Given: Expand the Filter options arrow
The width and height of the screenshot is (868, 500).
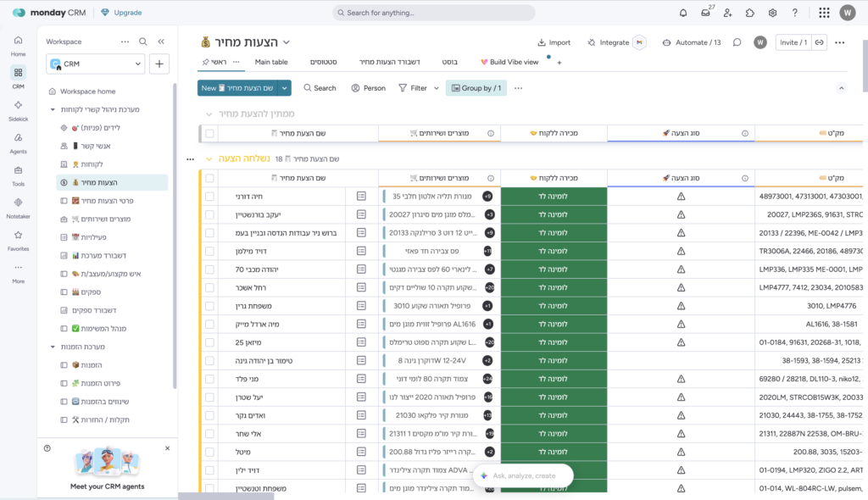Looking at the screenshot, I should click(437, 88).
